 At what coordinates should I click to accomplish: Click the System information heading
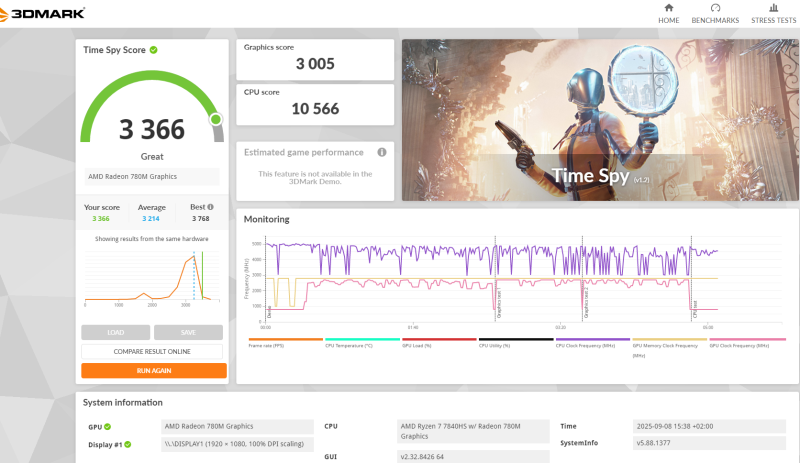(x=123, y=403)
